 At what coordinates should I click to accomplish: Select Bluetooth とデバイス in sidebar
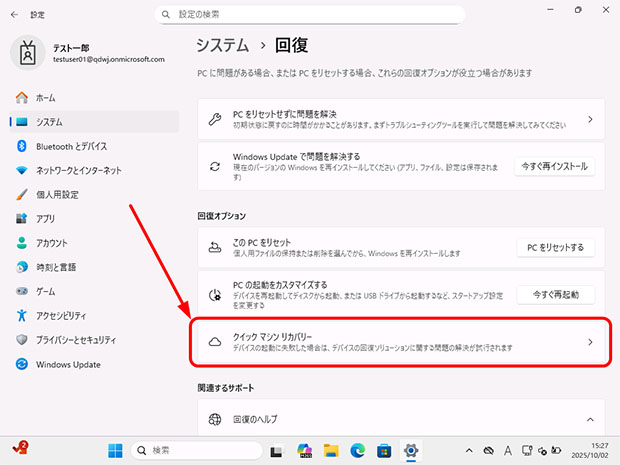pyautogui.click(x=94, y=146)
